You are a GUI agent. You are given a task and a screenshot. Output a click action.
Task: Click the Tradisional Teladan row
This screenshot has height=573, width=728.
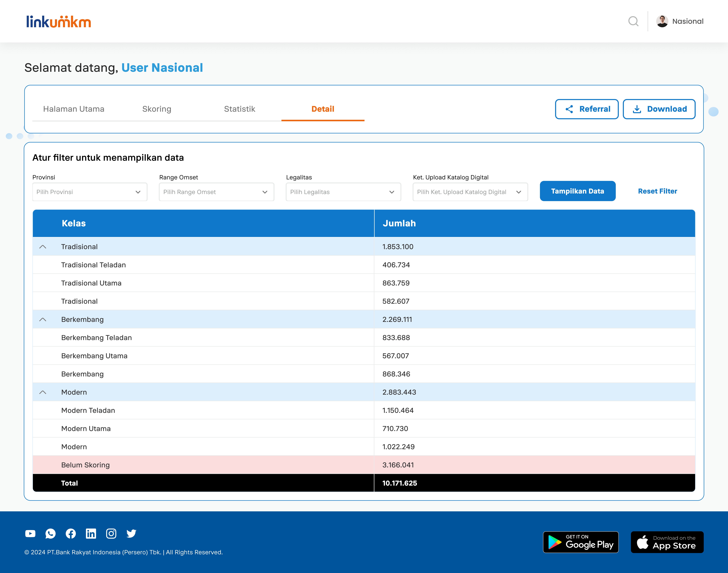[x=364, y=265]
